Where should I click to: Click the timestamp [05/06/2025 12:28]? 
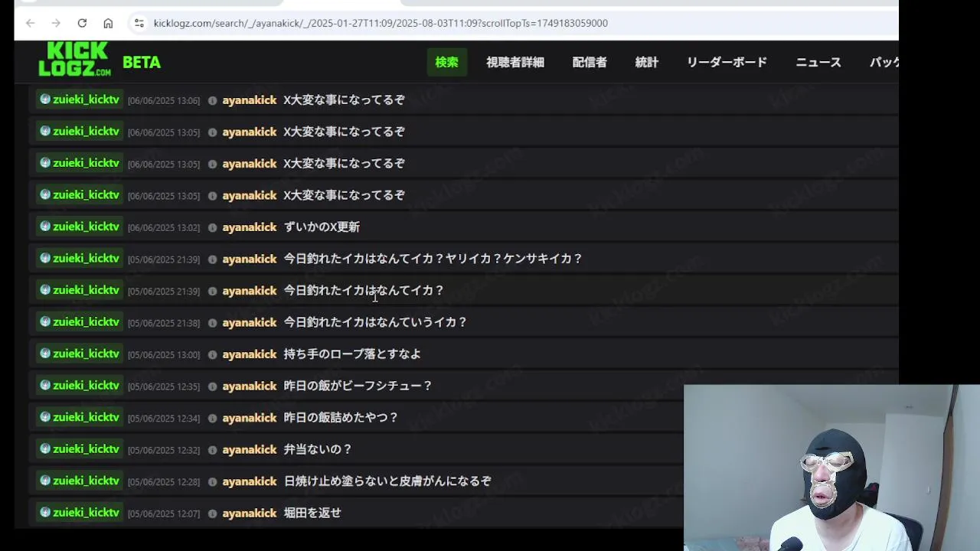coord(164,482)
